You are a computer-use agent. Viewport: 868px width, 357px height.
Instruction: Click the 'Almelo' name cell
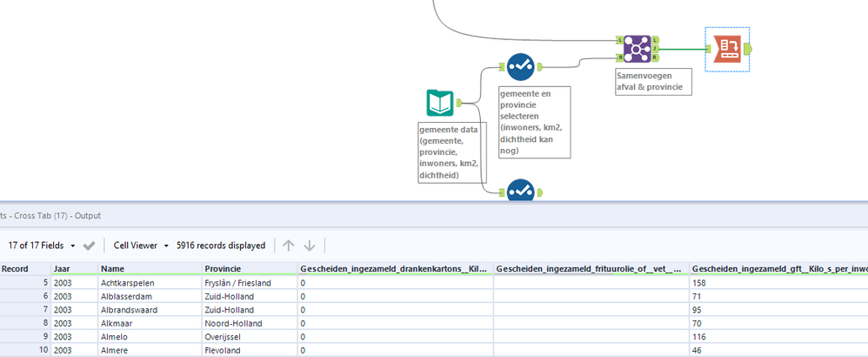click(x=150, y=336)
